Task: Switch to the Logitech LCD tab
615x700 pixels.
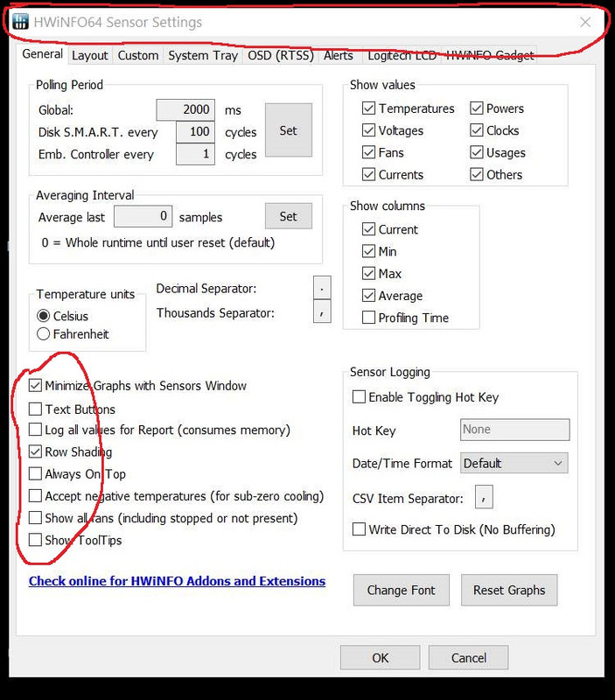Action: (x=402, y=55)
